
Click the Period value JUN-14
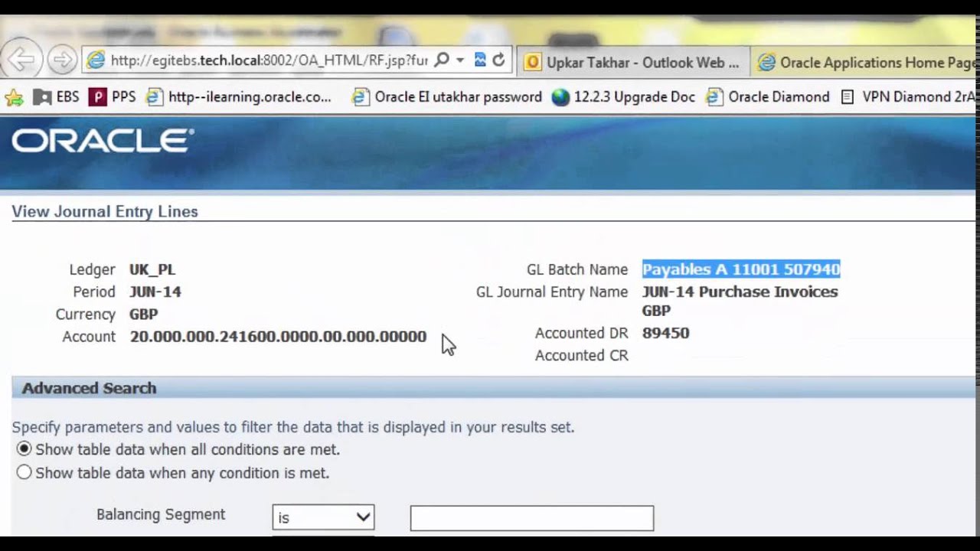coord(155,292)
